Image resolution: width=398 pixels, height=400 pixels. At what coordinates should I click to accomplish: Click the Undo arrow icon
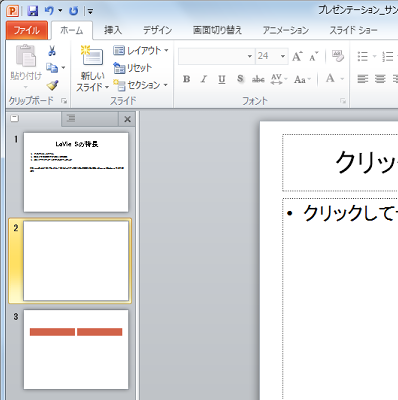click(x=49, y=11)
